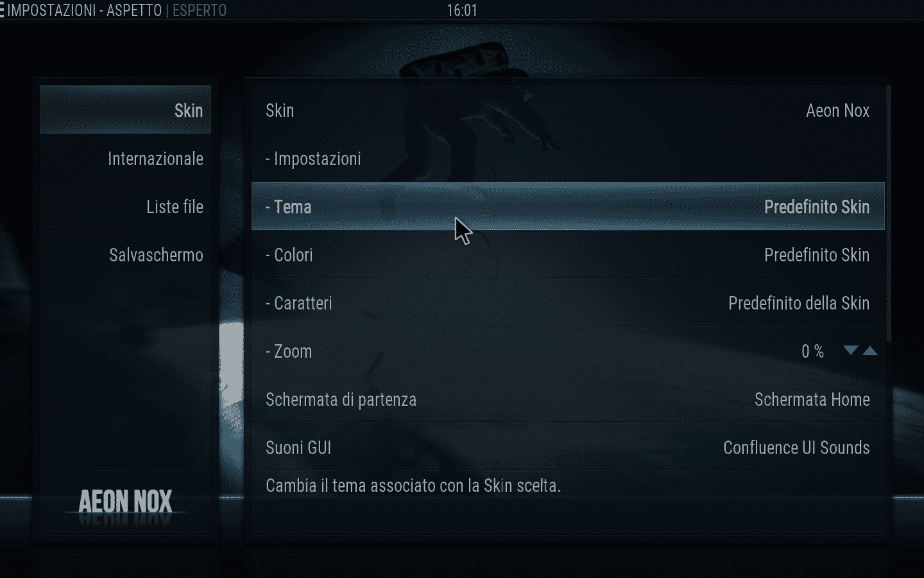Decrease Zoom with the down arrow
Image resolution: width=924 pixels, height=578 pixels.
tap(850, 351)
